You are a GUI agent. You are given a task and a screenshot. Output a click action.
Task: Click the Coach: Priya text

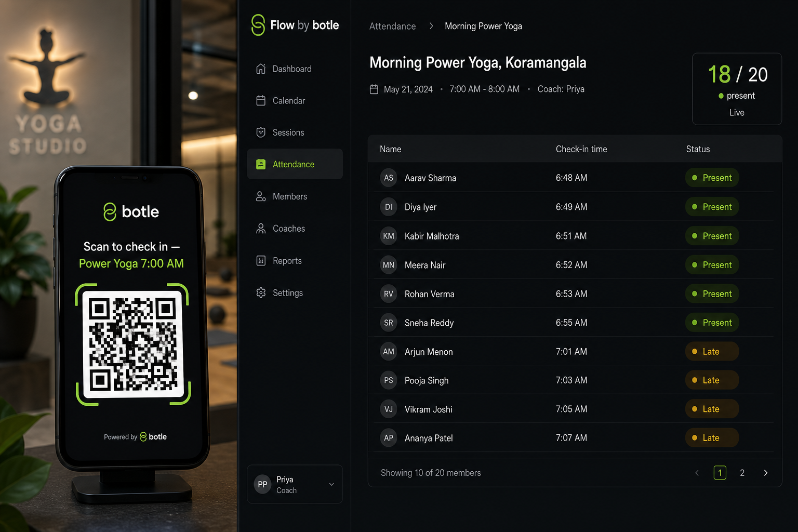[561, 89]
